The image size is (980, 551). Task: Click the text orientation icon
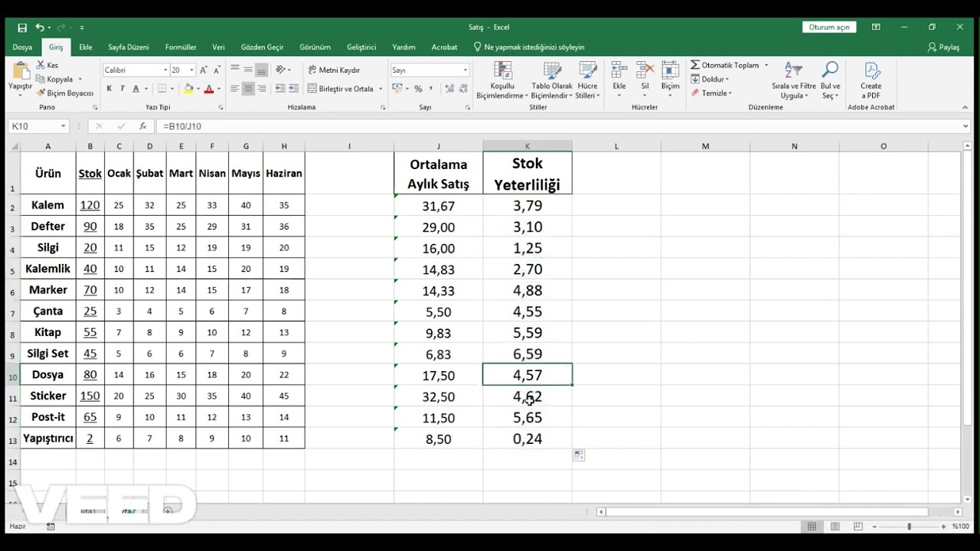point(281,70)
